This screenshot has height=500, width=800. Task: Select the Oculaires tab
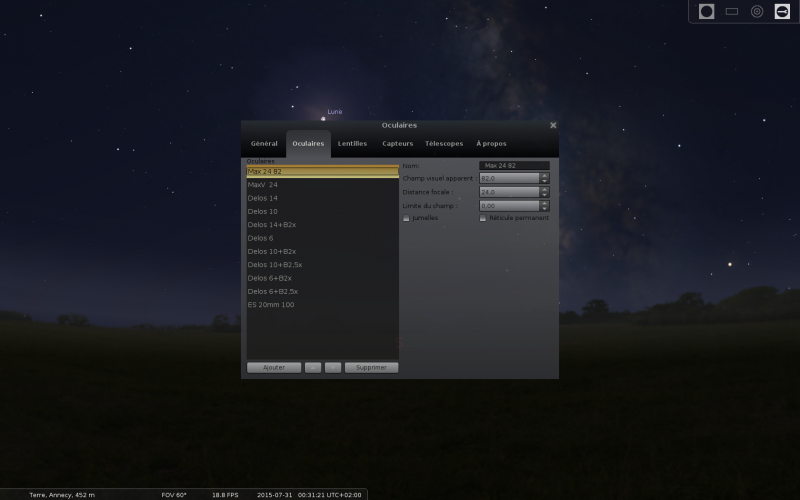tap(308, 143)
